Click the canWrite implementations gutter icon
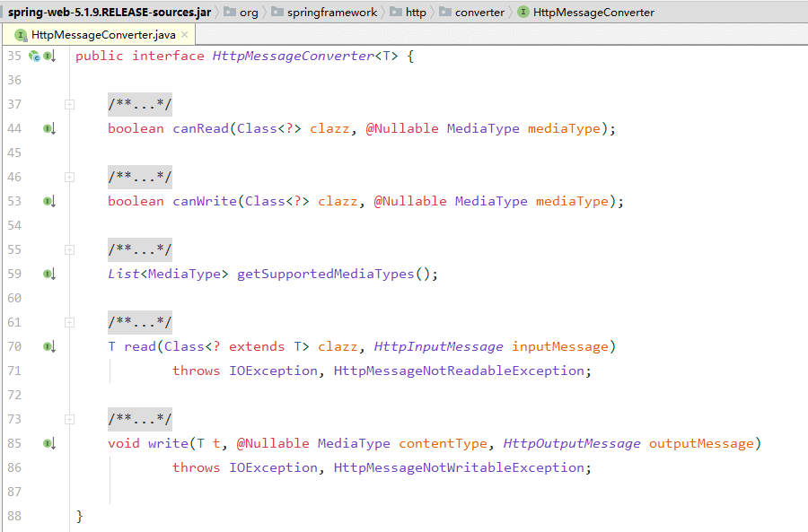 (x=48, y=201)
